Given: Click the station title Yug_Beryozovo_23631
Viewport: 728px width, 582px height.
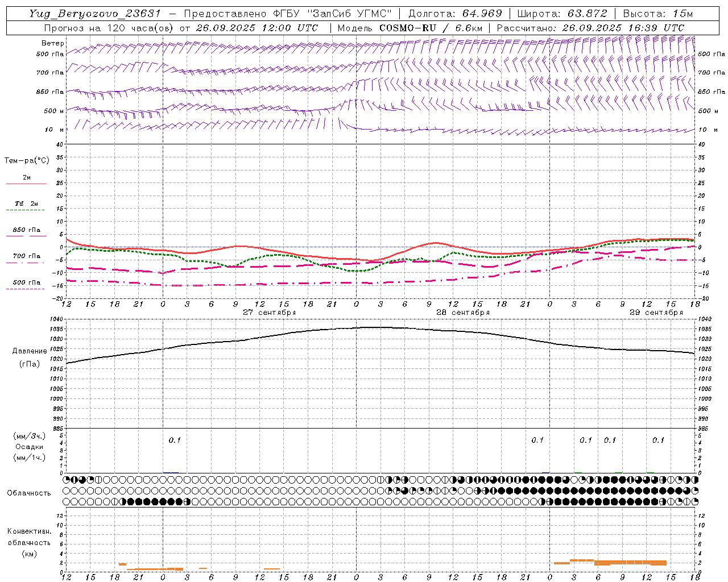Looking at the screenshot, I should 95,14.
